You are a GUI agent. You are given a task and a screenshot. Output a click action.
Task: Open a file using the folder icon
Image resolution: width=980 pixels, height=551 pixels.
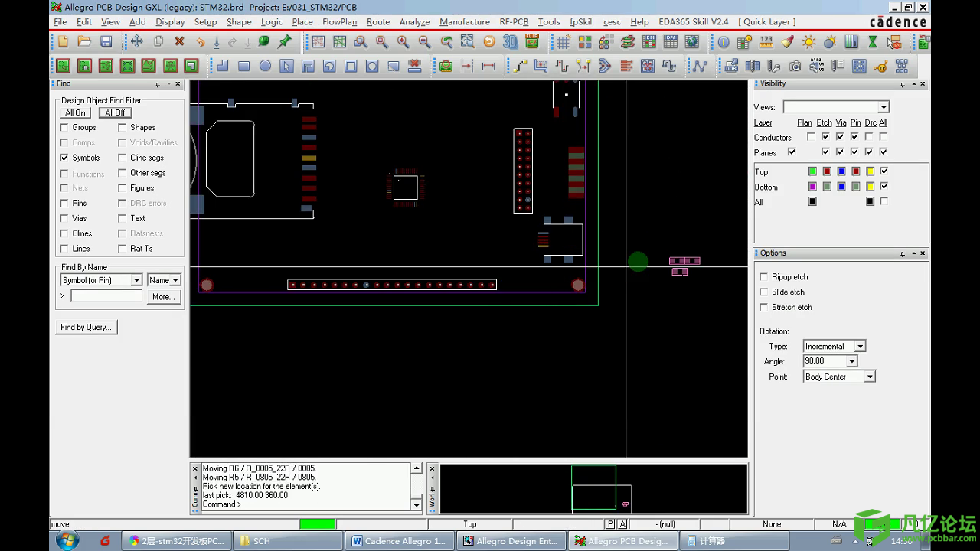84,41
